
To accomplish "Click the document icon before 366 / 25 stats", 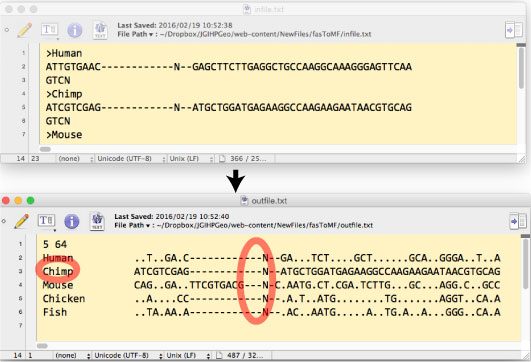I will 222,158.
